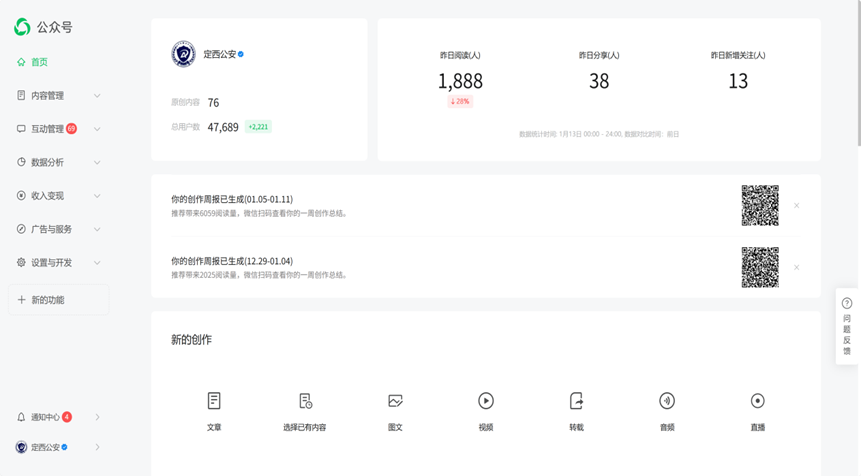Open 广告与服务 menu item
Image resolution: width=861 pixels, height=476 pixels.
(58, 229)
